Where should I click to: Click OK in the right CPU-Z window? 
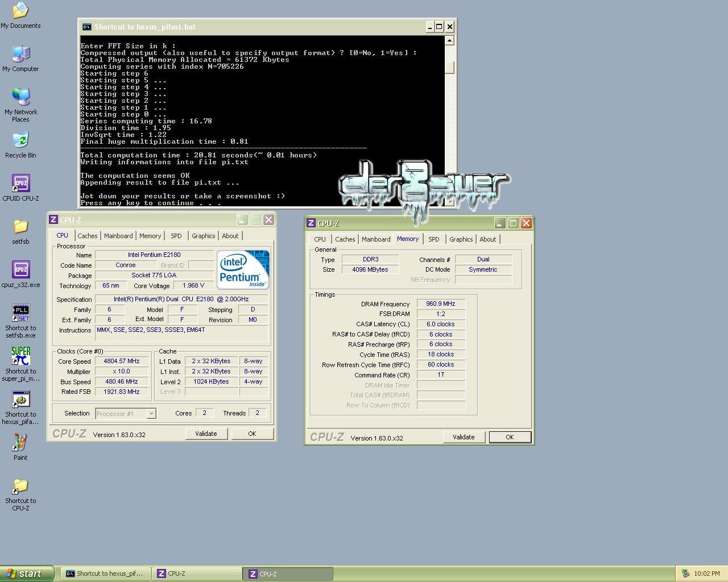tap(510, 437)
